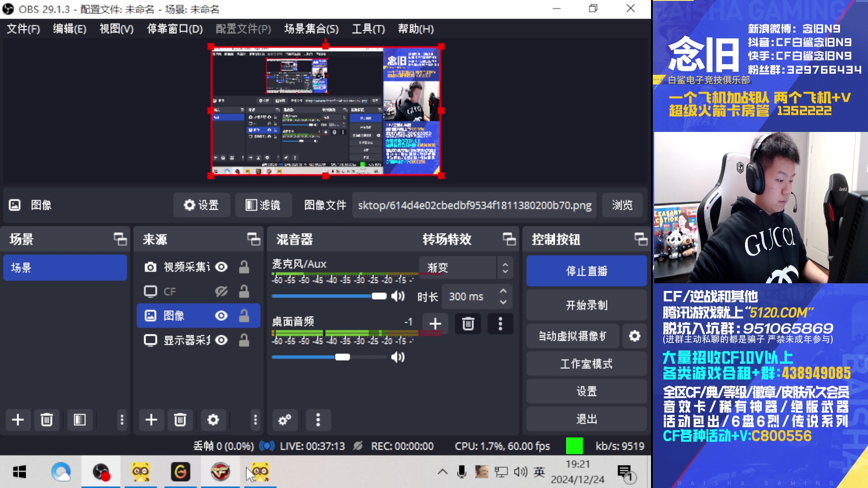
Task: Toggle lock on 显示器采集 source
Action: tap(244, 340)
